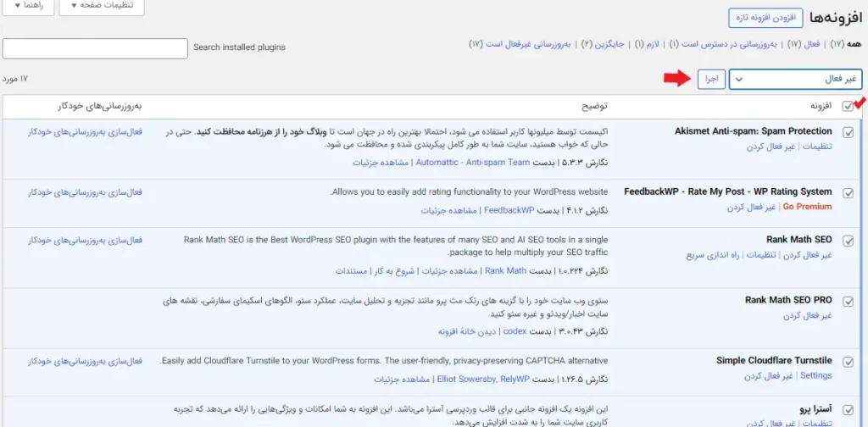This screenshot has height=427, width=868.
Task: Filter plugins by جایگزین (drop-in)
Action: pyautogui.click(x=604, y=44)
